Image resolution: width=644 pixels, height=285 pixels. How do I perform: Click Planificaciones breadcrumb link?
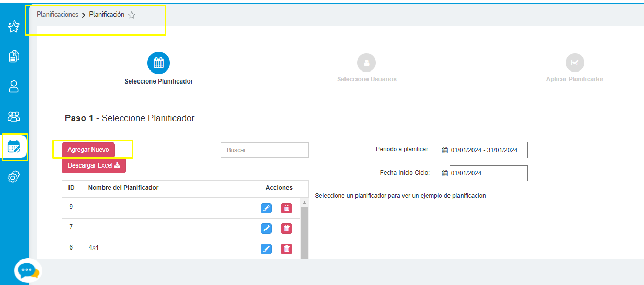pos(57,15)
